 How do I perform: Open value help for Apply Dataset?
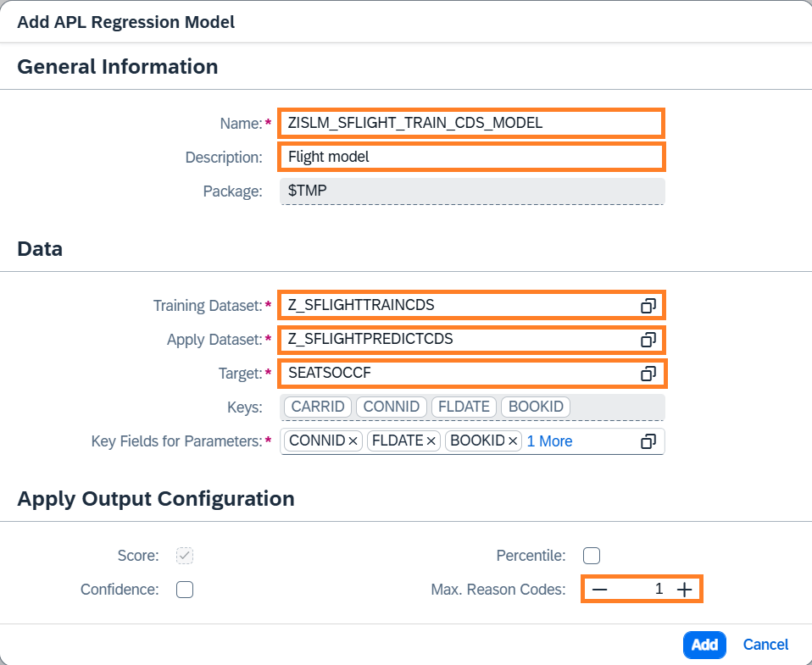tap(648, 339)
